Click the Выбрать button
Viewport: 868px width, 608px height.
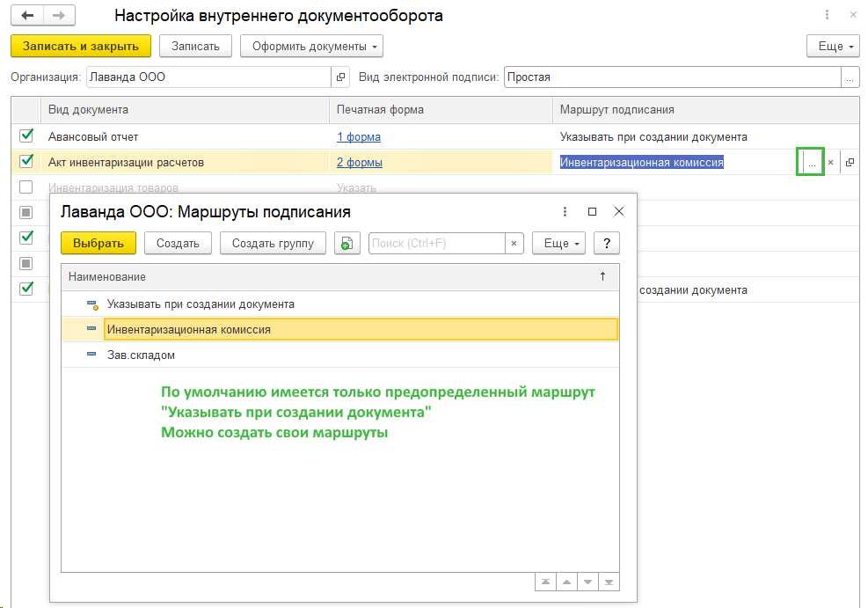point(98,243)
